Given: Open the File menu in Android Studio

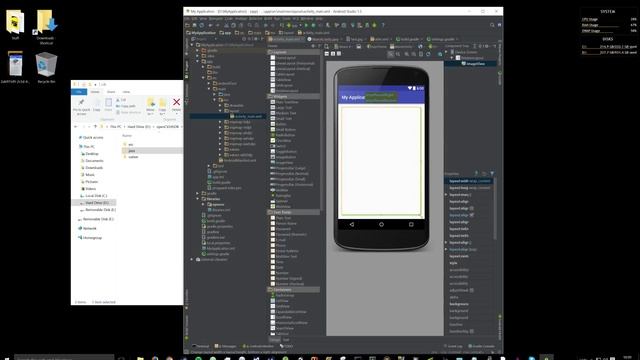Looking at the screenshot, I should (188, 18).
